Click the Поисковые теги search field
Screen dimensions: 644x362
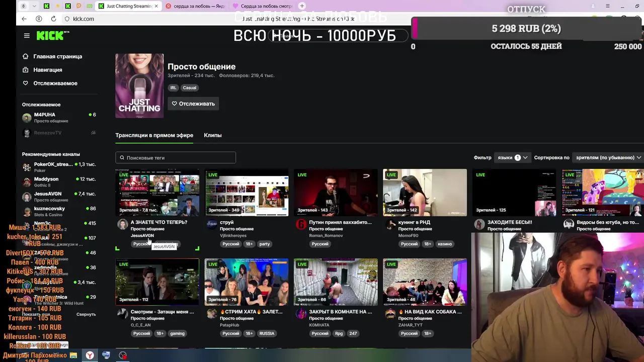coord(176,158)
